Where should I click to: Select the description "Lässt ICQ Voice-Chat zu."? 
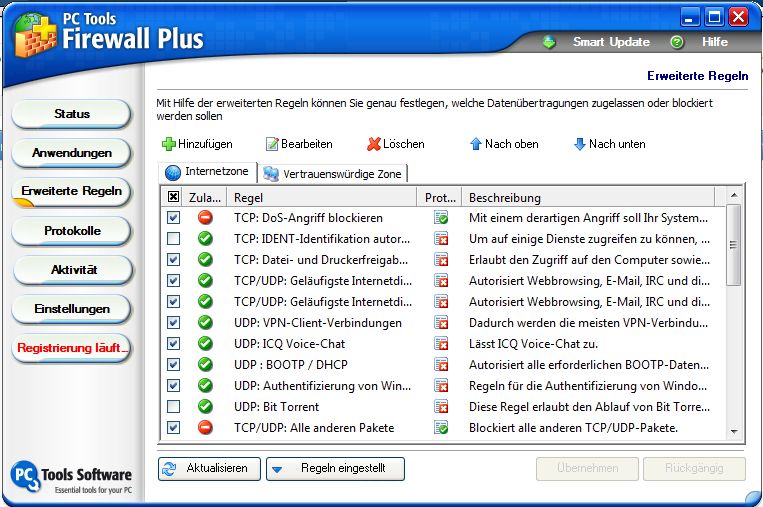pos(533,344)
